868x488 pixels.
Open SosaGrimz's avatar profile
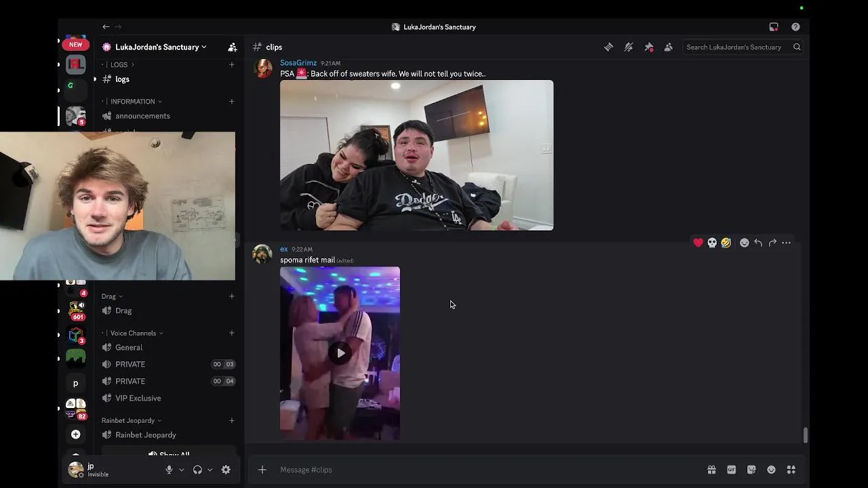coord(262,68)
